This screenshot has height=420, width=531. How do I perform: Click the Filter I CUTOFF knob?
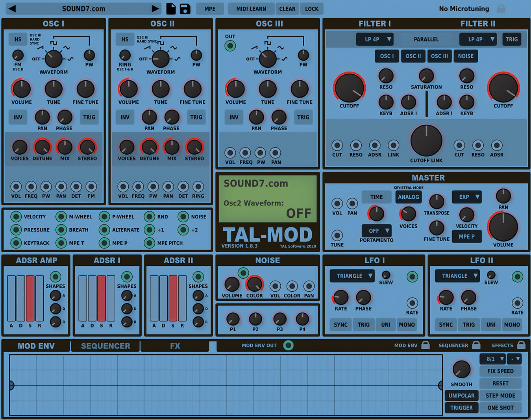349,88
